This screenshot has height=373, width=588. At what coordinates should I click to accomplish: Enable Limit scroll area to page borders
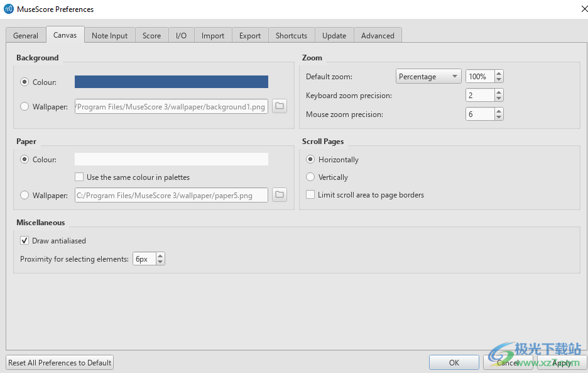(x=310, y=195)
